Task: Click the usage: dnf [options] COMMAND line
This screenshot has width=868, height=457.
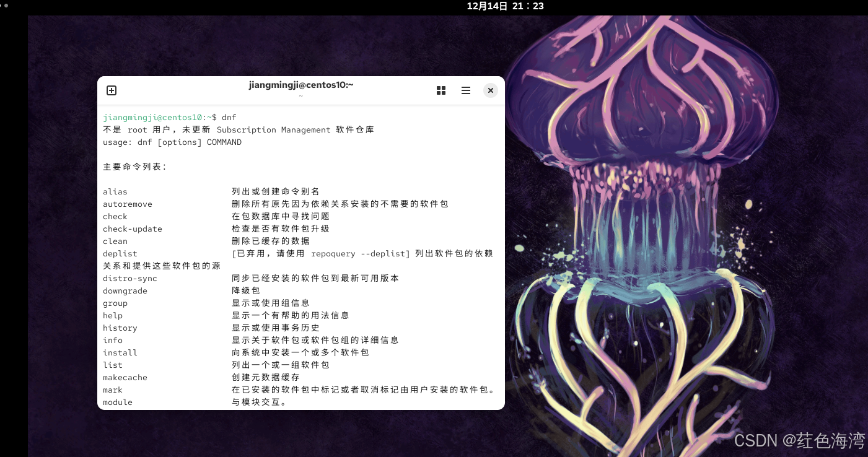Action: [x=172, y=142]
